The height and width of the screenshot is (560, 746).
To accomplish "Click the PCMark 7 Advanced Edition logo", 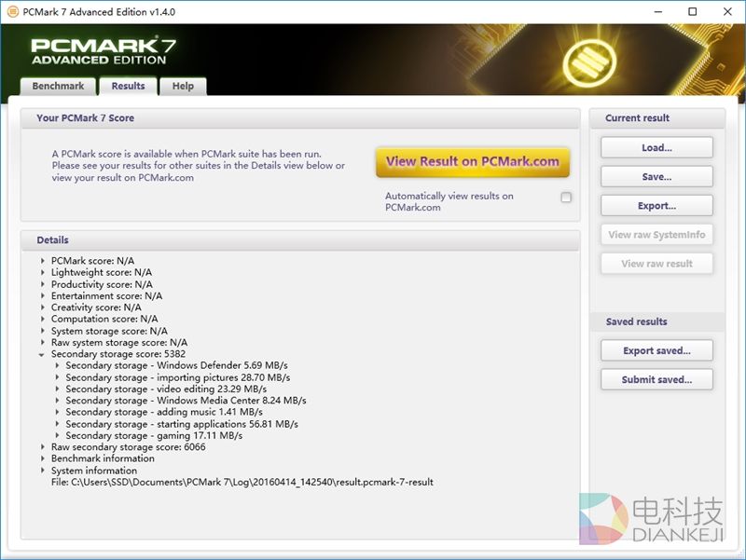I will click(x=103, y=51).
